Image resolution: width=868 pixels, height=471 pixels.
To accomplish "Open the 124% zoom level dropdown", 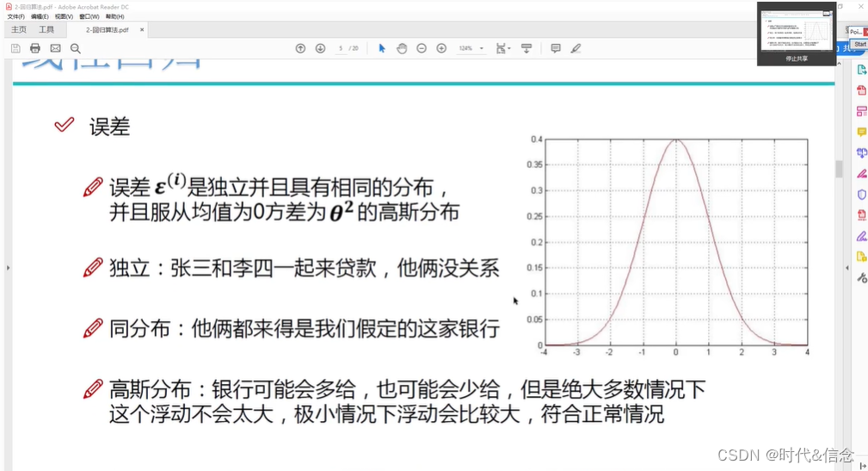I will (x=471, y=48).
